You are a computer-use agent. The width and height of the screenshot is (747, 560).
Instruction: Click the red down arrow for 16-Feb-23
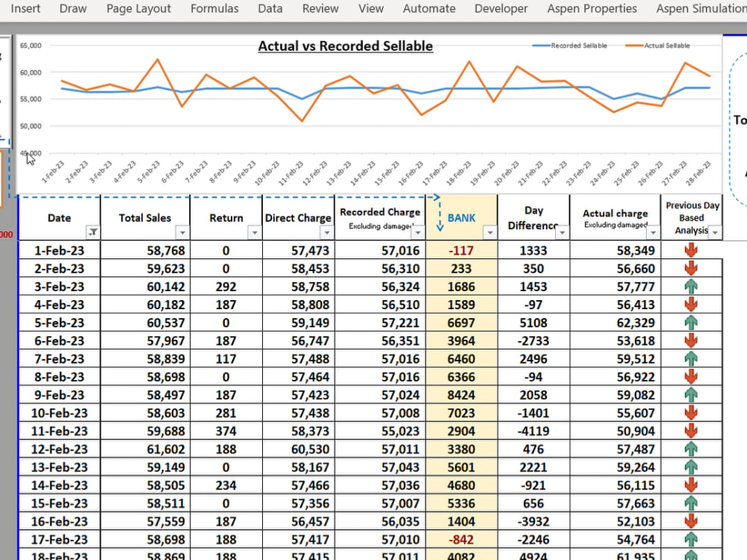click(690, 522)
